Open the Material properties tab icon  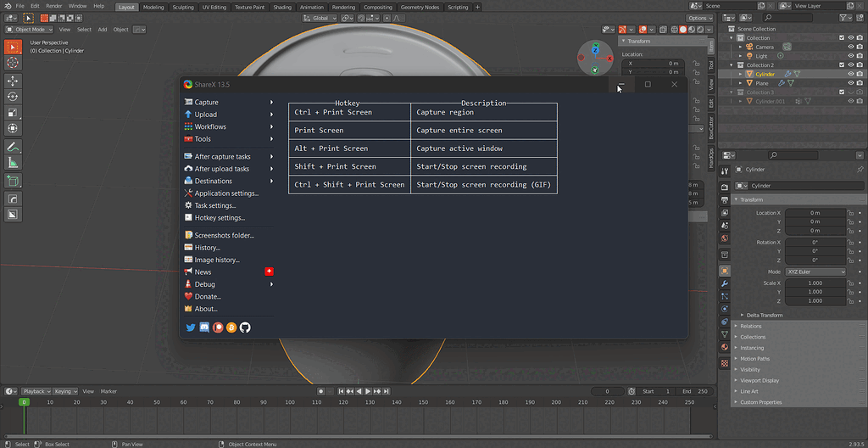point(725,347)
